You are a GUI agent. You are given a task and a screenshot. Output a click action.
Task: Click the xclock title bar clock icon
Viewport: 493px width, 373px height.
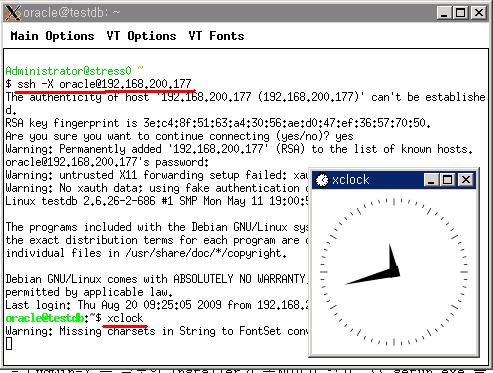coord(322,180)
